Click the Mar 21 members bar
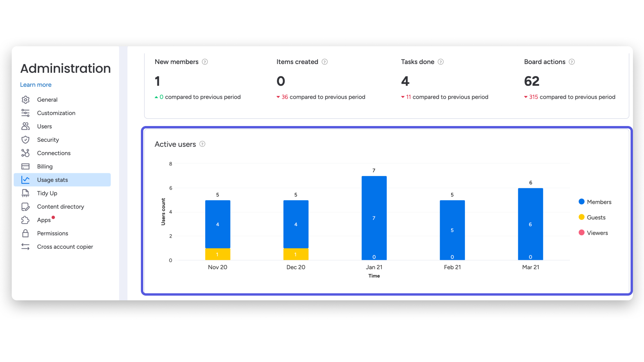Image resolution: width=644 pixels, height=362 pixels. pos(530,224)
